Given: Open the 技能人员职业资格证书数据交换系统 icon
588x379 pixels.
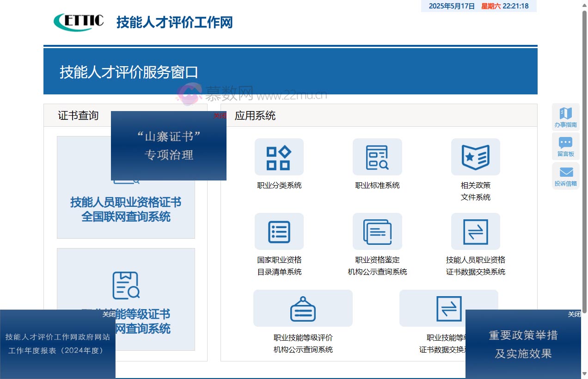Looking at the screenshot, I should (x=475, y=231).
